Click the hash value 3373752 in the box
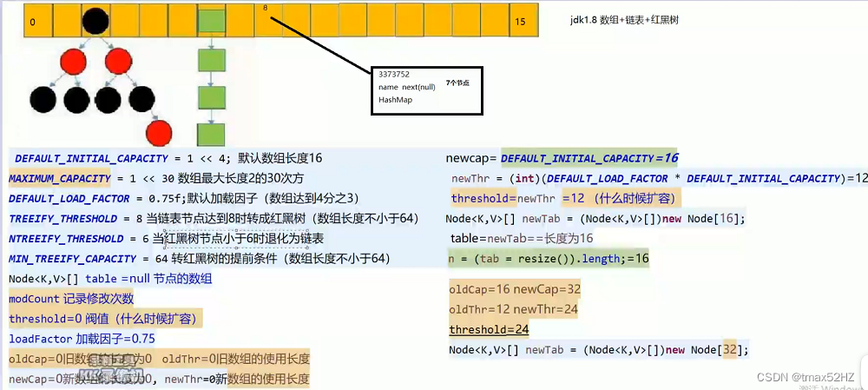The height and width of the screenshot is (390, 868). [x=394, y=74]
